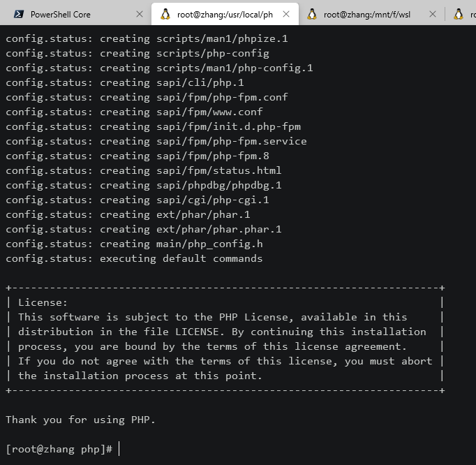
Task: Click line 'creating sapi/fpm/php-fpm.8'
Action: click(x=137, y=156)
